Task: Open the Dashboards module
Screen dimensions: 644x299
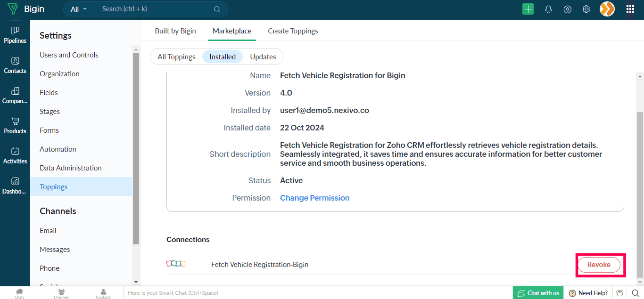Action: [15, 186]
